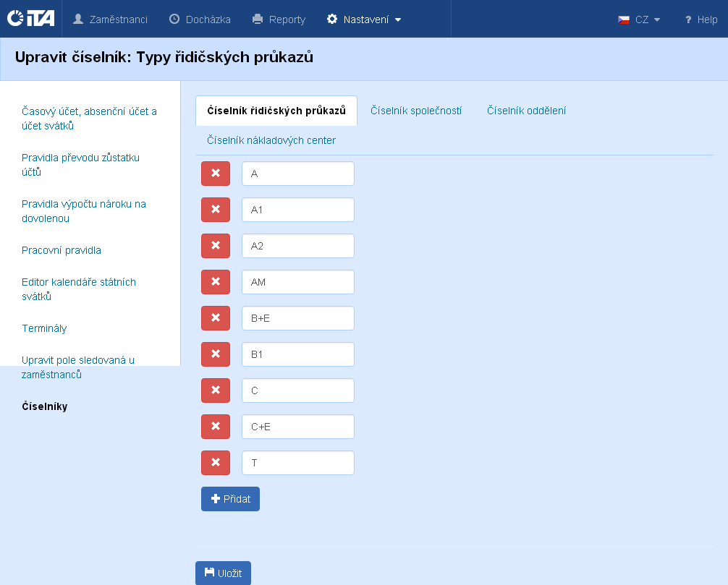Expand the CZ language selector

(x=639, y=20)
